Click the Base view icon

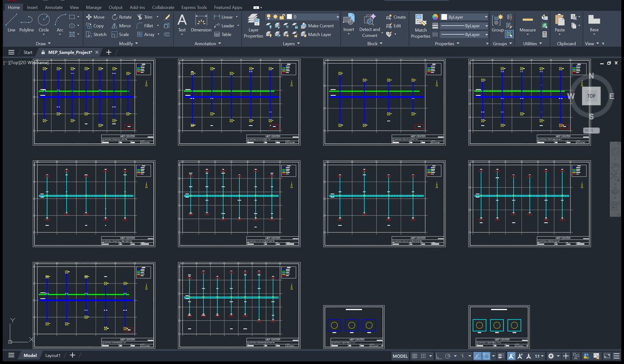(594, 23)
